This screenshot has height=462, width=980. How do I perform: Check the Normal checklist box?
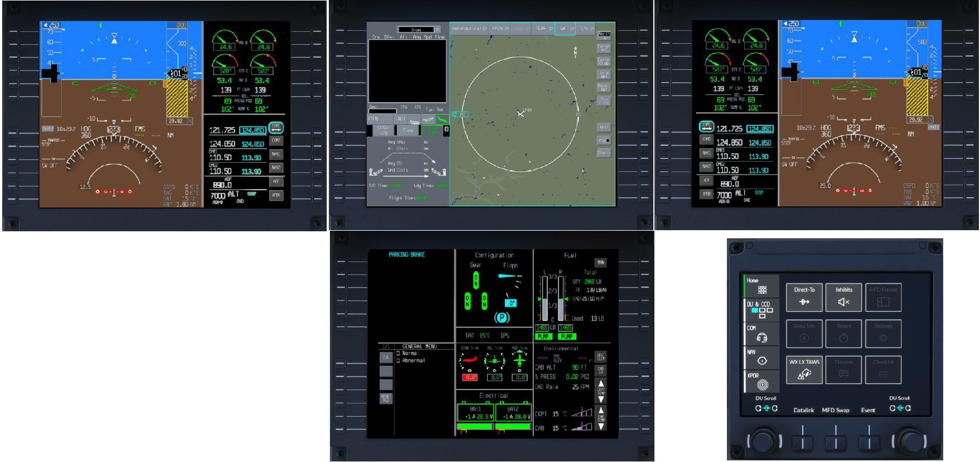point(398,353)
